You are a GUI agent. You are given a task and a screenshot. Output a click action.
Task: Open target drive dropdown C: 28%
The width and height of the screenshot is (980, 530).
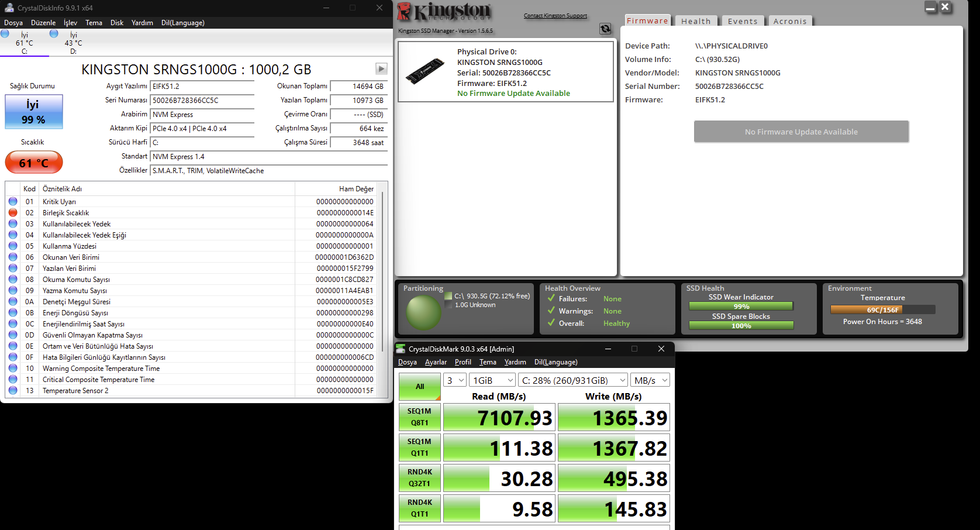point(572,380)
